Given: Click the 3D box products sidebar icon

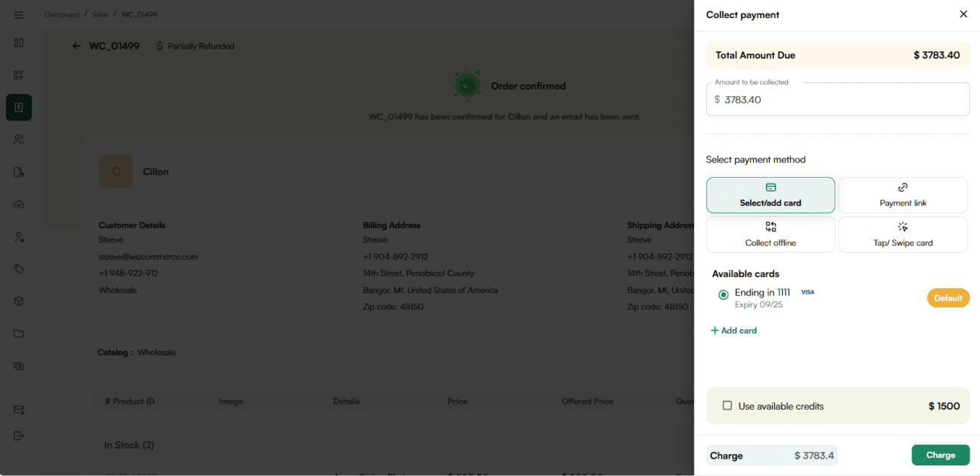Looking at the screenshot, I should (19, 301).
